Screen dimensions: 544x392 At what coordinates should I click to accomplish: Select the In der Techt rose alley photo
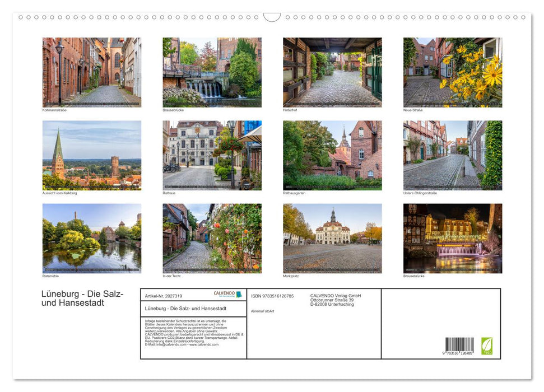(212, 237)
